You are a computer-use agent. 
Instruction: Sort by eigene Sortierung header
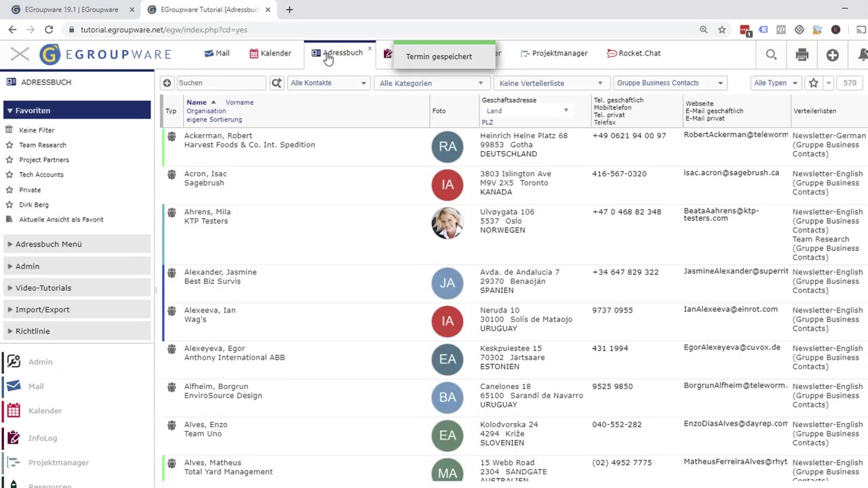point(214,120)
